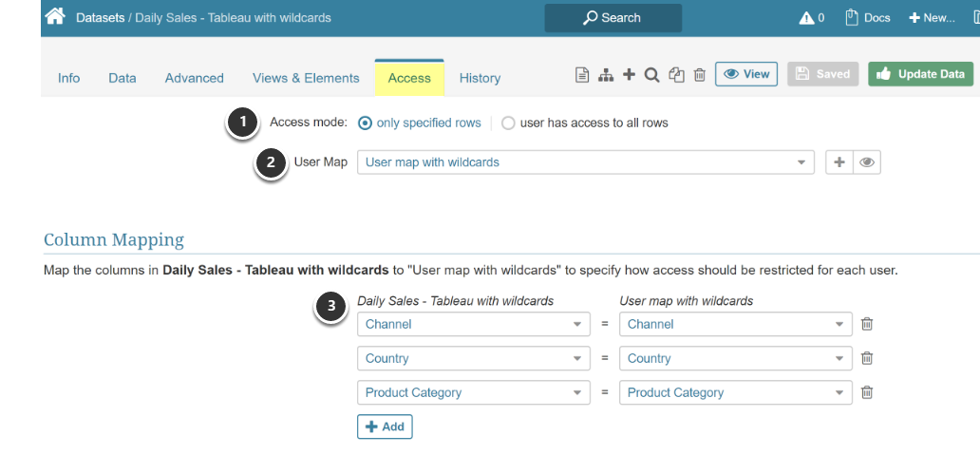Click the Add mapping button

tap(385, 427)
